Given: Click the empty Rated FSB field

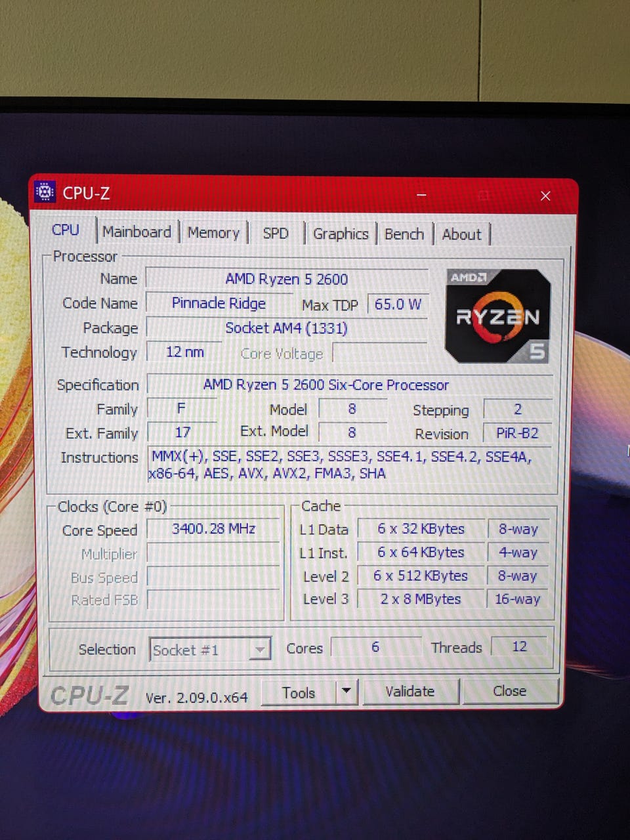Looking at the screenshot, I should pyautogui.click(x=213, y=600).
